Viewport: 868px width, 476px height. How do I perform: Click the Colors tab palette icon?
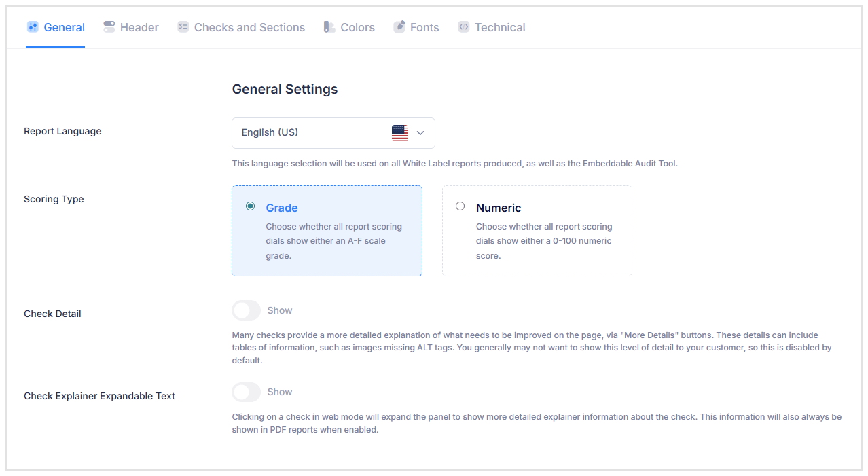tap(329, 27)
